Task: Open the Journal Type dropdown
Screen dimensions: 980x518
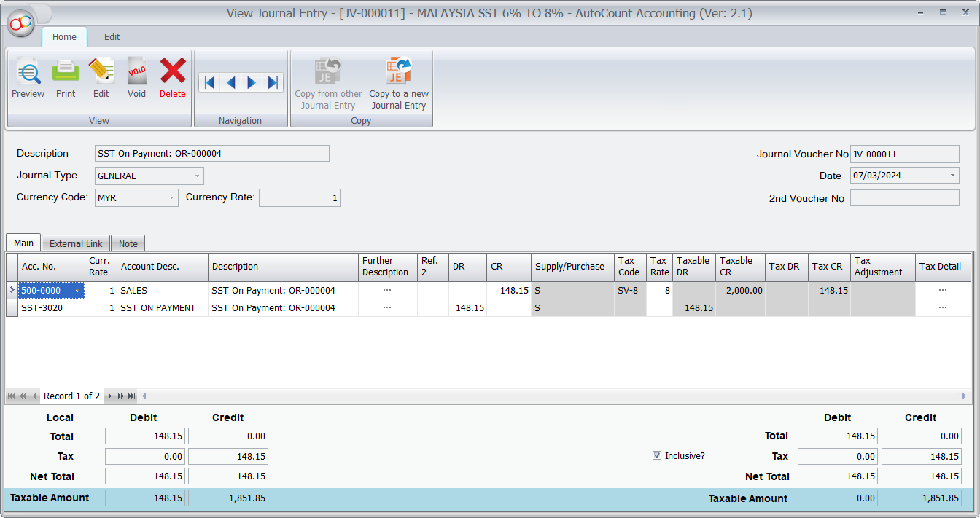Action: (197, 176)
